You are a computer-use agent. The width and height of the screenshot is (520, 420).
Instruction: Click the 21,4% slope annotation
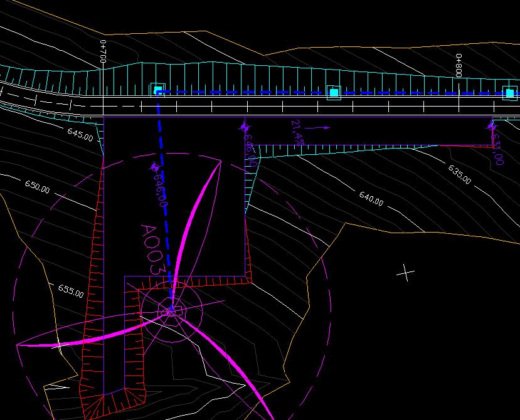297,133
